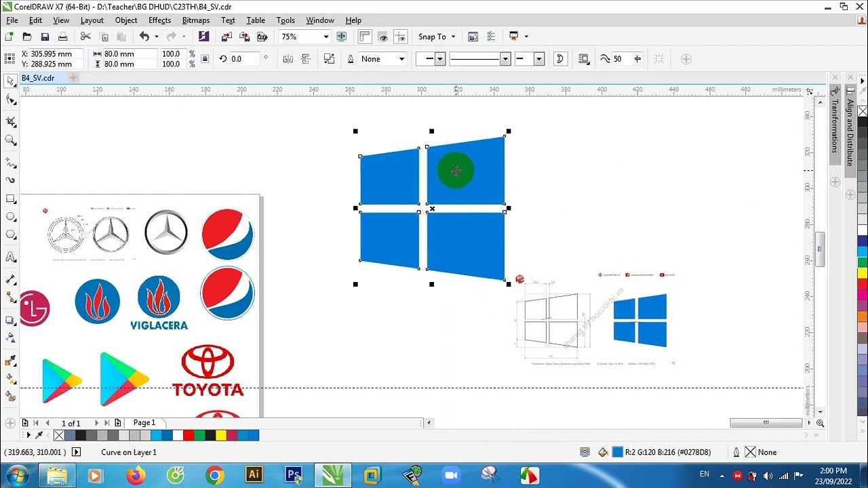Open the File menu

click(12, 20)
